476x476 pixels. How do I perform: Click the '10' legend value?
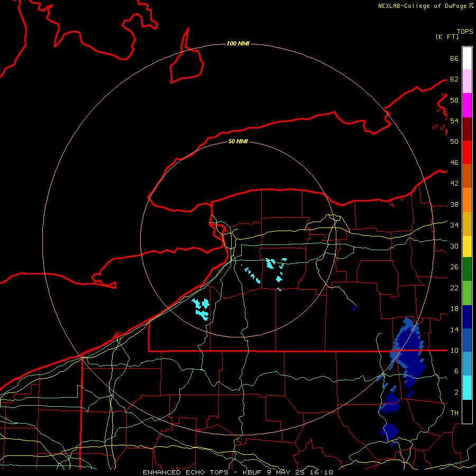coord(454,350)
